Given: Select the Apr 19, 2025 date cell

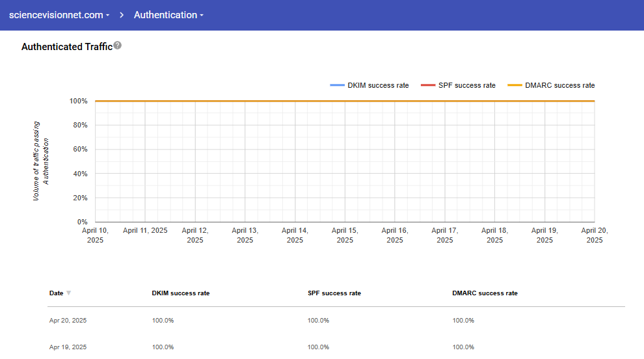Looking at the screenshot, I should 68,347.
